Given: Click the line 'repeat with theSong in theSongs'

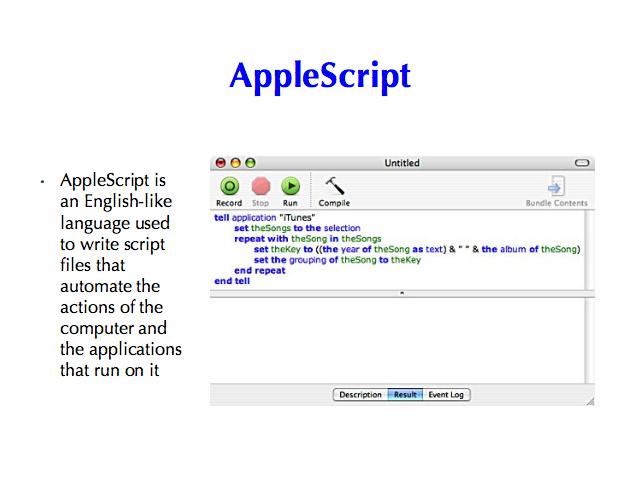Looking at the screenshot, I should click(x=308, y=239).
